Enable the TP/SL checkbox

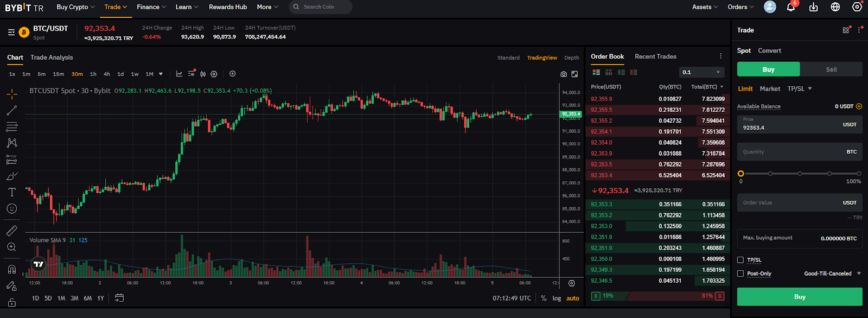point(741,260)
